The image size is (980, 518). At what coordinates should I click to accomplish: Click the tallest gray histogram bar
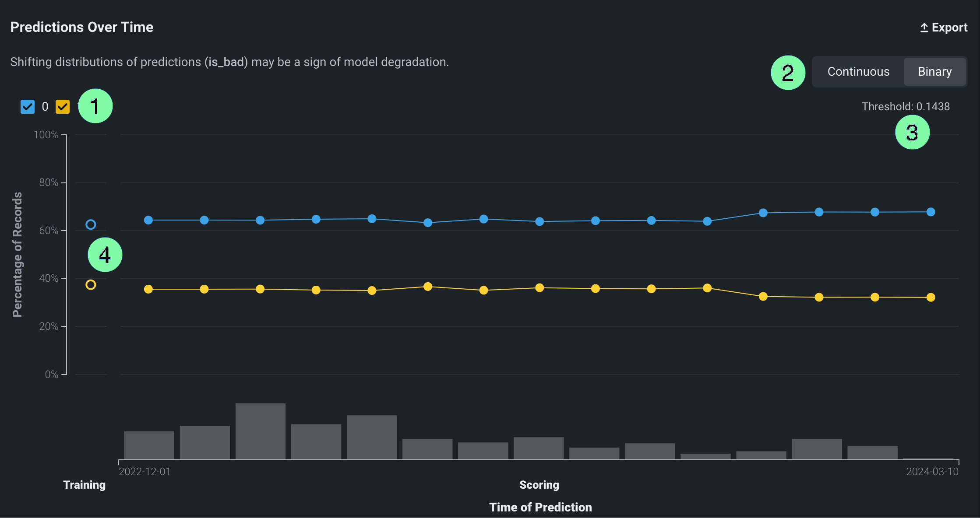tap(260, 431)
